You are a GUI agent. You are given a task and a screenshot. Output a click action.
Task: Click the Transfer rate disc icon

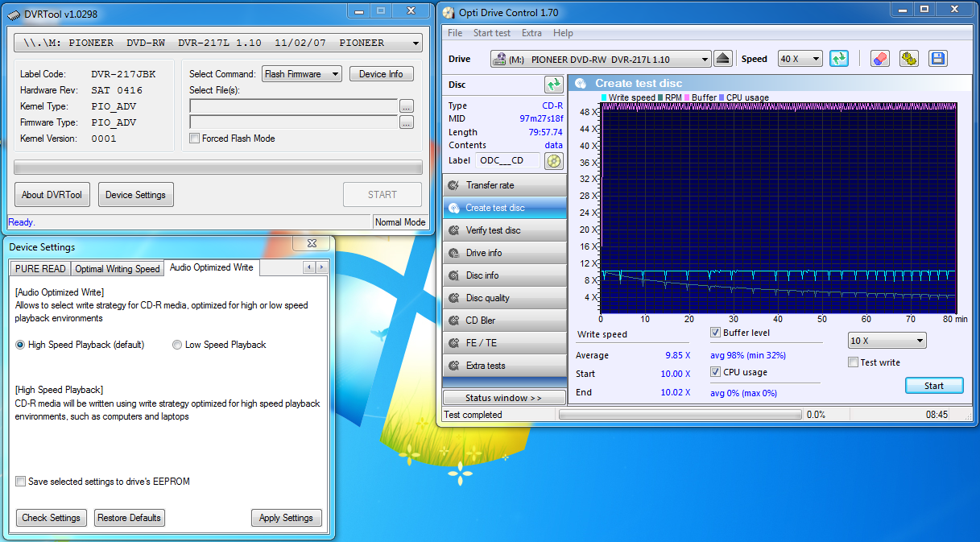click(x=454, y=185)
